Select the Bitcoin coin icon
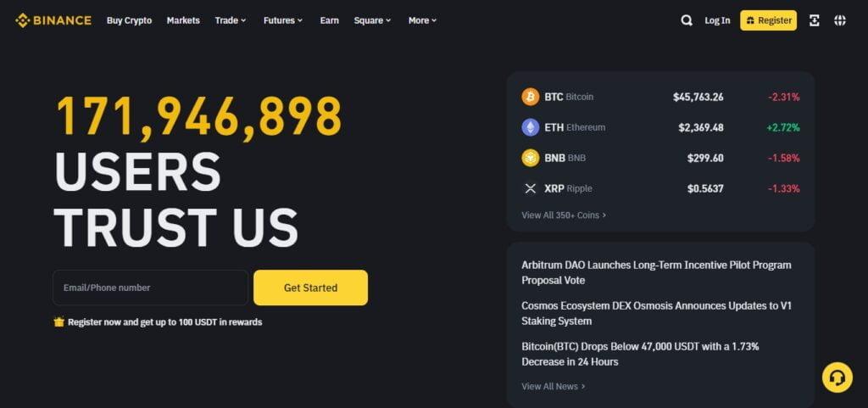Viewport: 868px width, 408px height. [x=531, y=97]
